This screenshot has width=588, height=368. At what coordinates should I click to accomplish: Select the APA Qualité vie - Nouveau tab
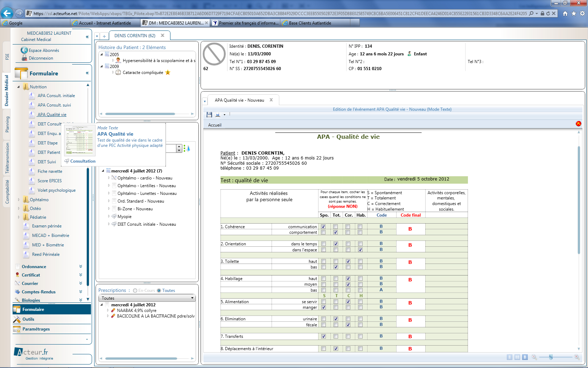coord(239,100)
